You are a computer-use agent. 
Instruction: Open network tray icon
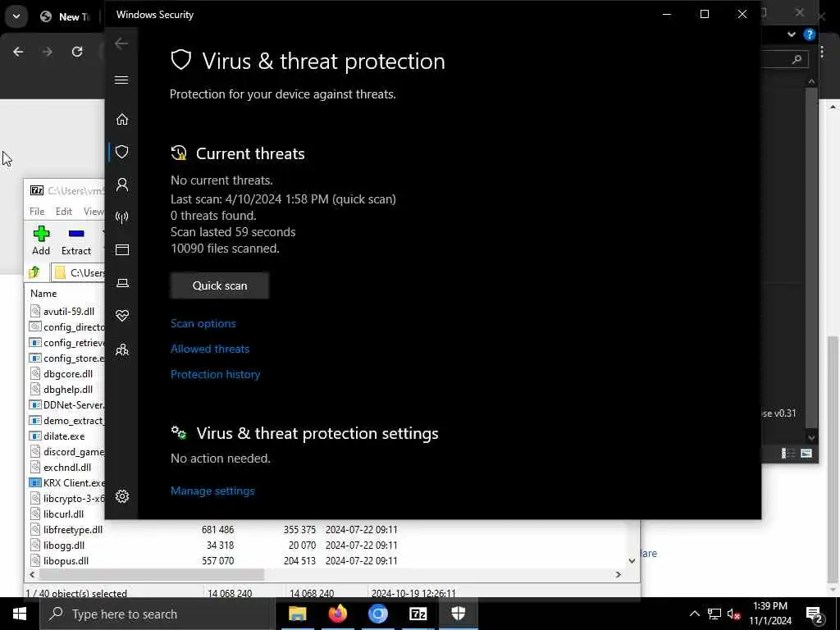[714, 614]
